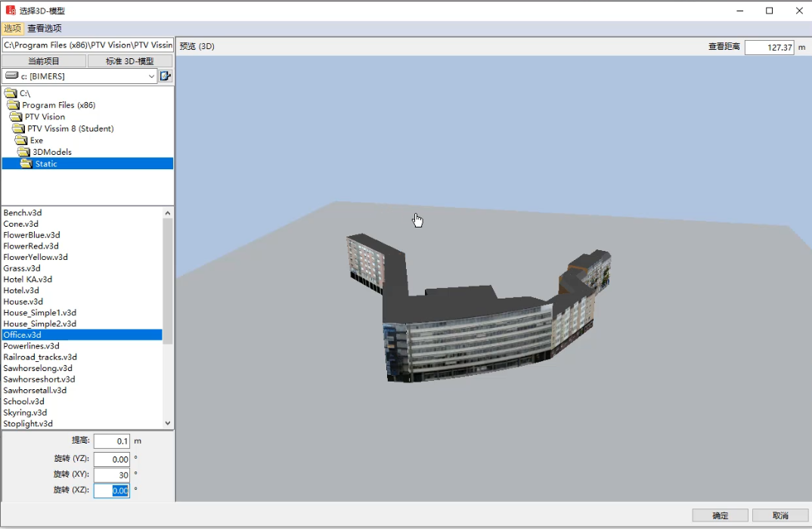The image size is (812, 529).
Task: Select Grass.v3d in the file list
Action: pos(22,268)
